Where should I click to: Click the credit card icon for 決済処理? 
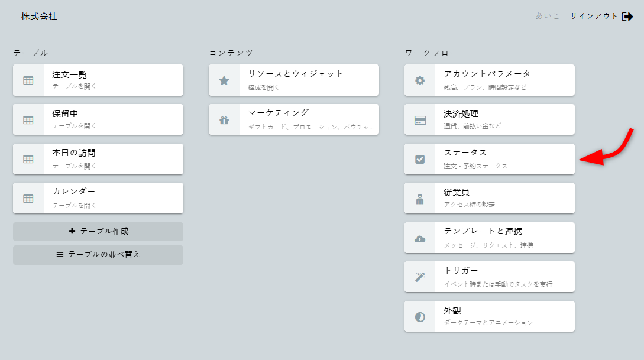click(420, 120)
